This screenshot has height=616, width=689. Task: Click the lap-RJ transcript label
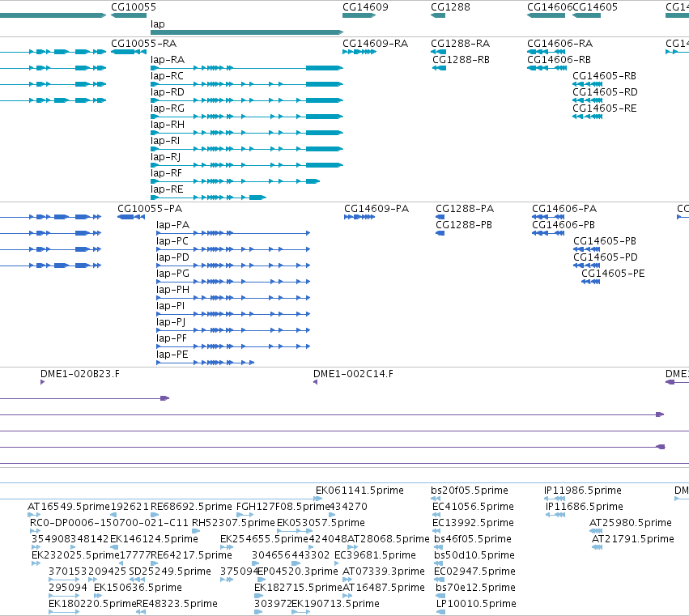pyautogui.click(x=165, y=157)
